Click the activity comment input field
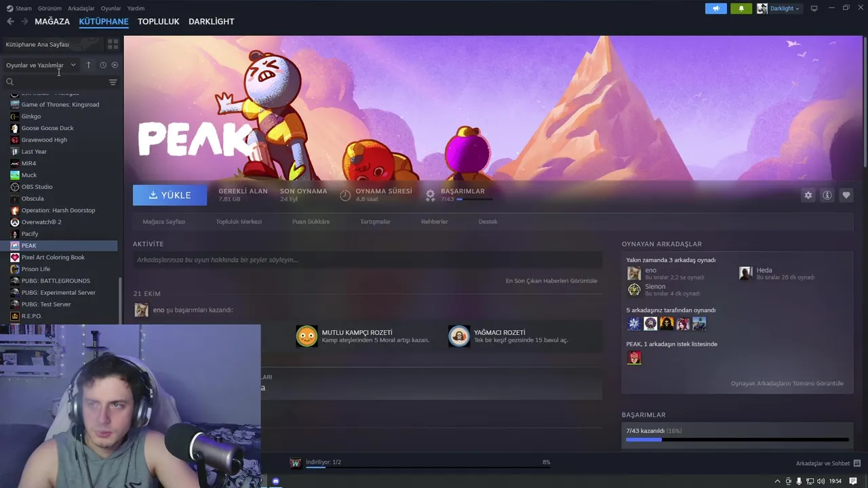This screenshot has height=488, width=868. click(368, 260)
